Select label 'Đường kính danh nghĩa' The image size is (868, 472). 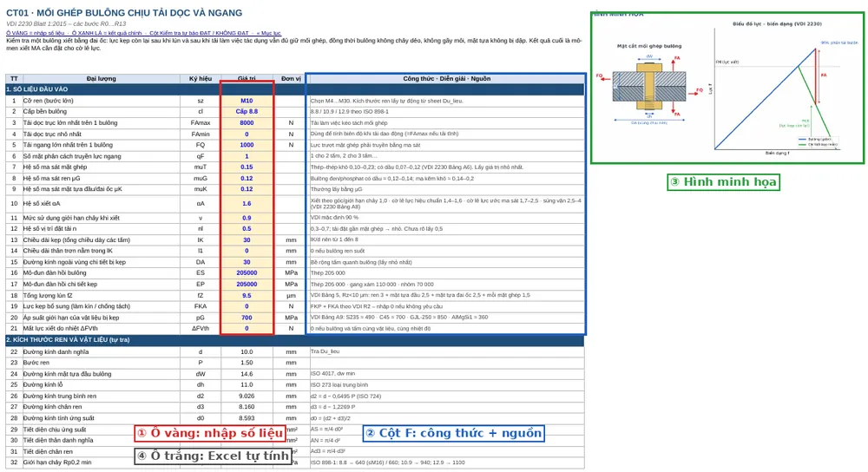[56, 352]
